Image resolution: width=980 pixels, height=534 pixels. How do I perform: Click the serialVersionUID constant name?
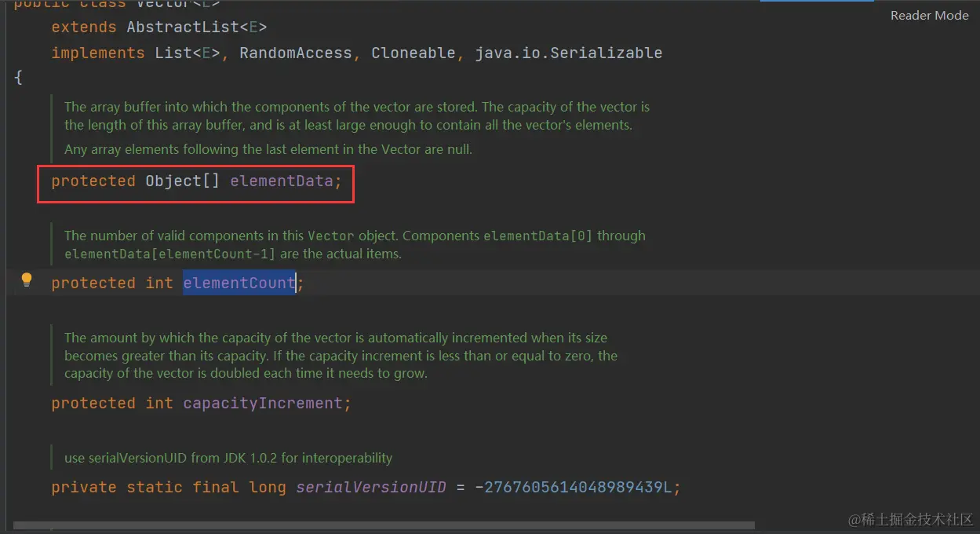click(371, 488)
